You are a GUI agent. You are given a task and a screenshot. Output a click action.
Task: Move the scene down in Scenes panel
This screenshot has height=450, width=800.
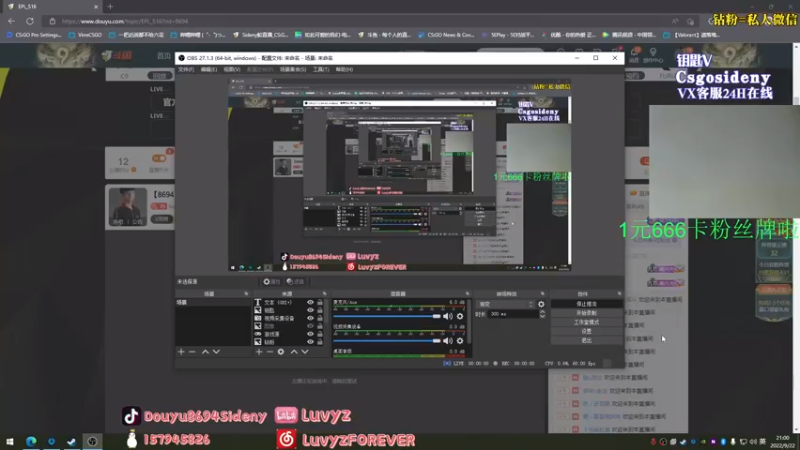click(x=216, y=352)
